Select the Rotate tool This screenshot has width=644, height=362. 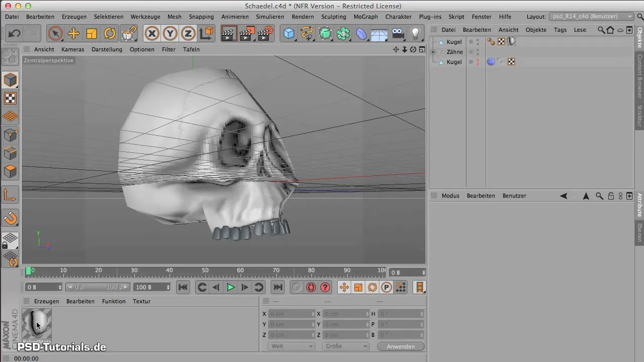(x=110, y=34)
